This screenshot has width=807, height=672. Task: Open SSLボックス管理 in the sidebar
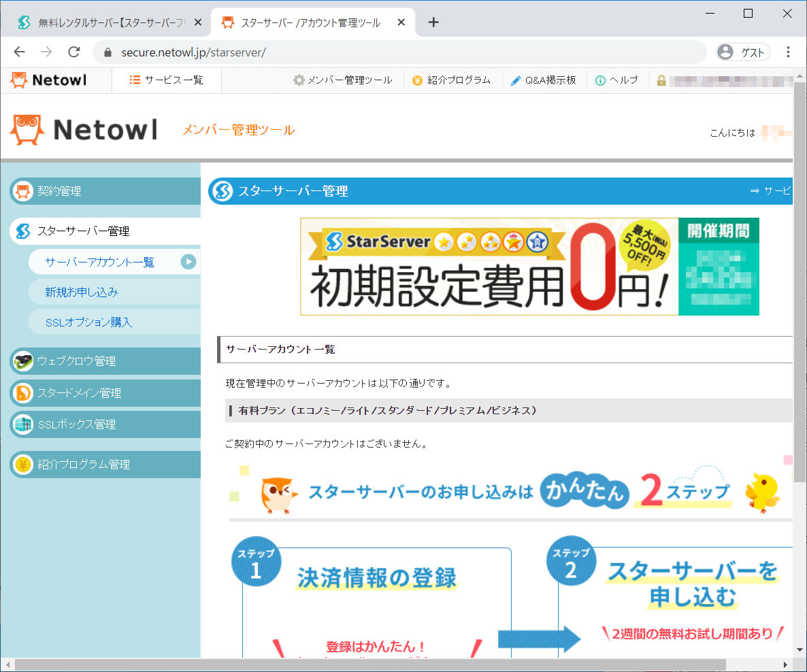105,424
